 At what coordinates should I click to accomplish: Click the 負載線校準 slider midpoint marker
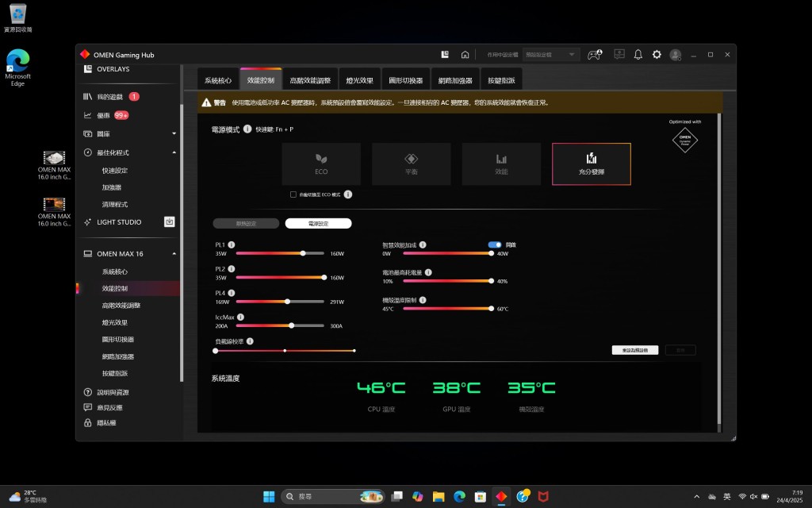coord(285,351)
